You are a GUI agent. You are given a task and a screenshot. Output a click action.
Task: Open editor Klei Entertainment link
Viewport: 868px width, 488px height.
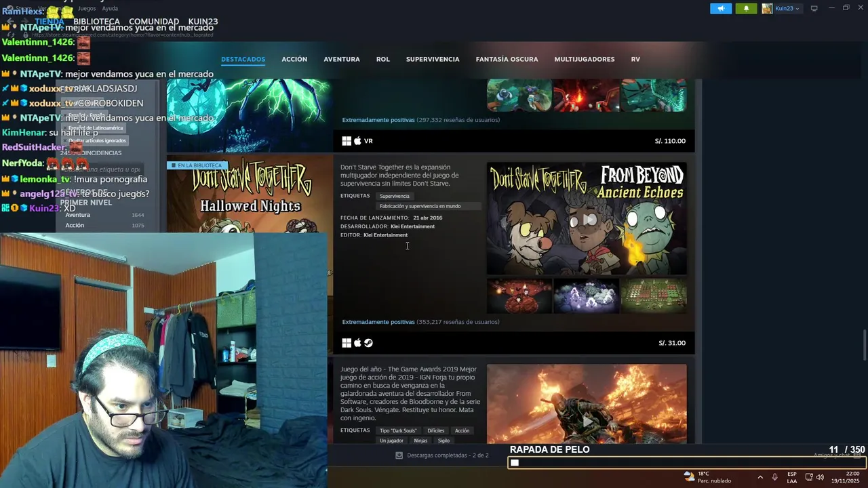pos(385,235)
